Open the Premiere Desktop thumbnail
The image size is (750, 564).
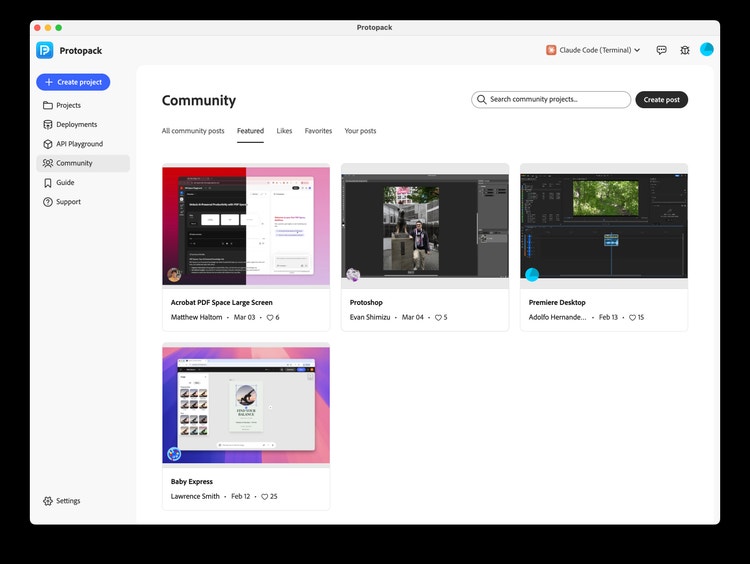[604, 226]
